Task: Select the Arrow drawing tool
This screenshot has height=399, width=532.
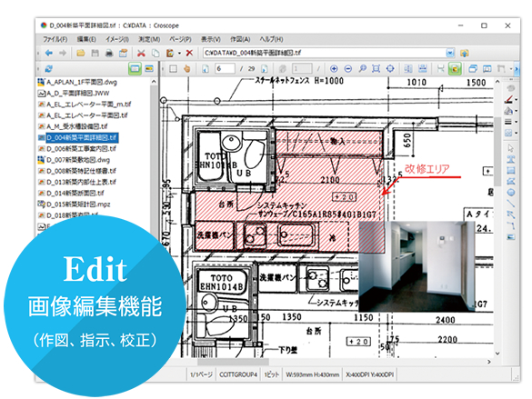Action: coord(510,214)
